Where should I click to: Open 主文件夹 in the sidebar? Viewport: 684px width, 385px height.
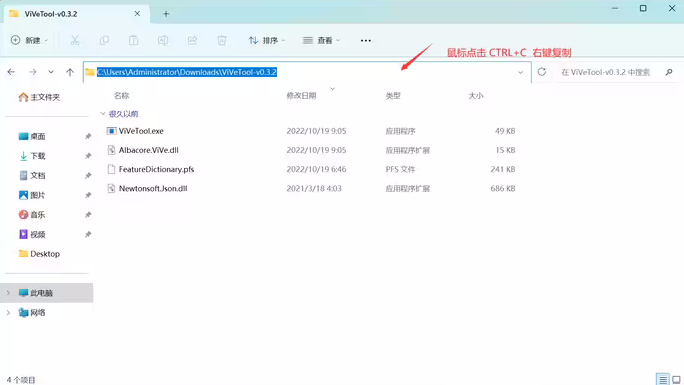(39, 97)
